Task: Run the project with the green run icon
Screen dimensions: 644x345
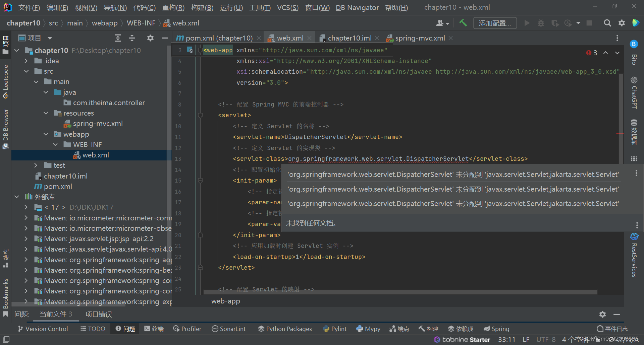Action: point(527,23)
